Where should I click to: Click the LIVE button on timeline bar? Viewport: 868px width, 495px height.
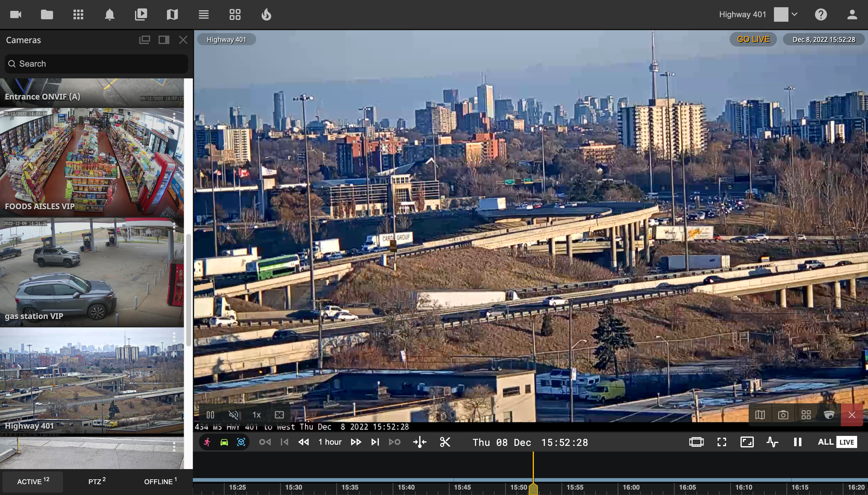click(x=846, y=442)
